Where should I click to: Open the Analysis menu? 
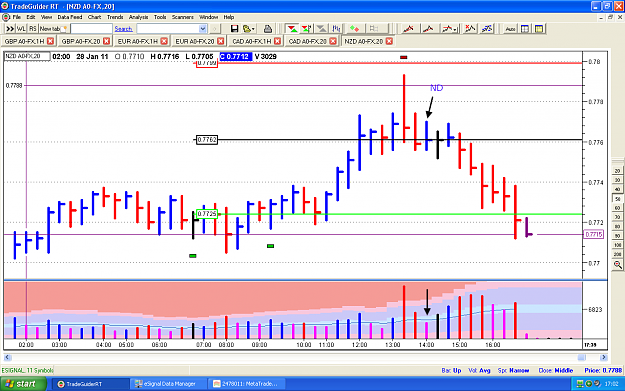(x=138, y=17)
